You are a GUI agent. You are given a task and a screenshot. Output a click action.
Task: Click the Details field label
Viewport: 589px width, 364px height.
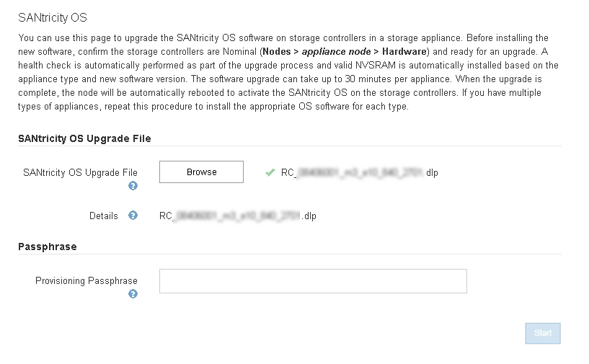(104, 216)
